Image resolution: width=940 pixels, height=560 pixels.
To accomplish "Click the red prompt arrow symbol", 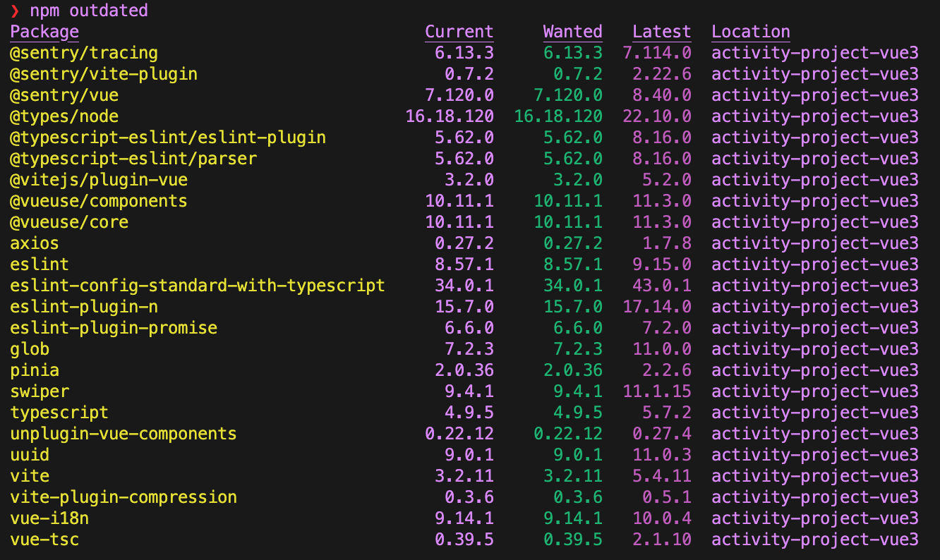I will click(x=15, y=11).
